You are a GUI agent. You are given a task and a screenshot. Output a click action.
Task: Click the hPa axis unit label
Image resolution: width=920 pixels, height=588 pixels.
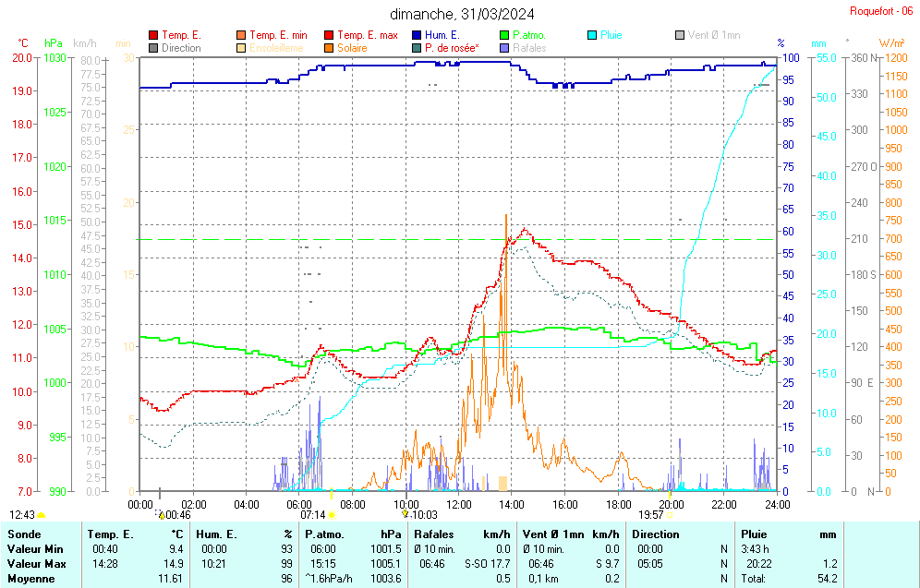pos(54,43)
